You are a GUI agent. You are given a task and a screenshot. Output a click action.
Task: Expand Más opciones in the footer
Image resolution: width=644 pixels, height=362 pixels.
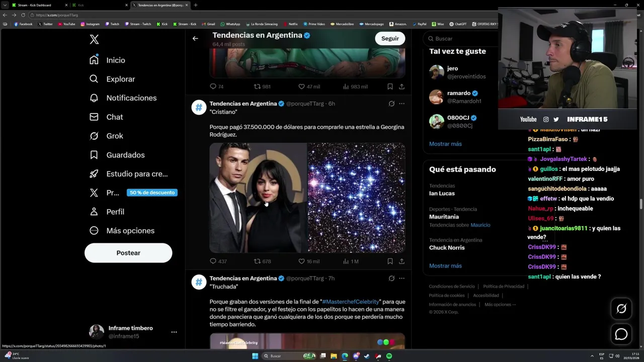pyautogui.click(x=500, y=305)
